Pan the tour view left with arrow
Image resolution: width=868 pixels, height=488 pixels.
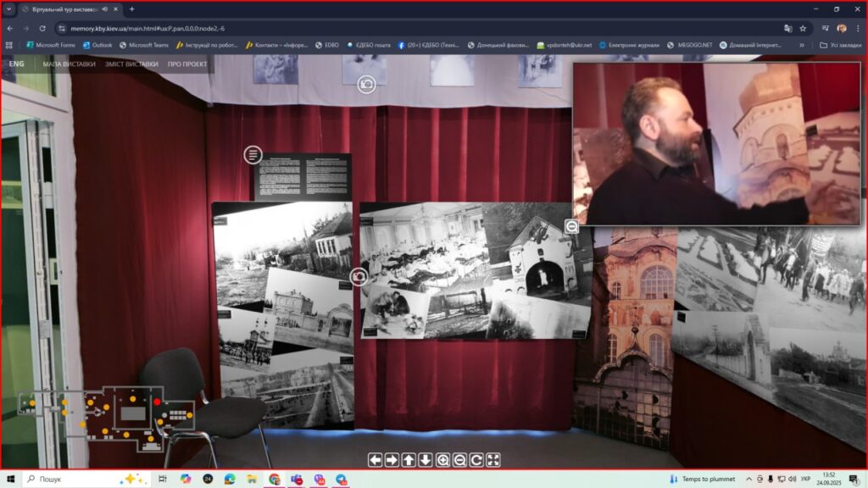(x=375, y=460)
